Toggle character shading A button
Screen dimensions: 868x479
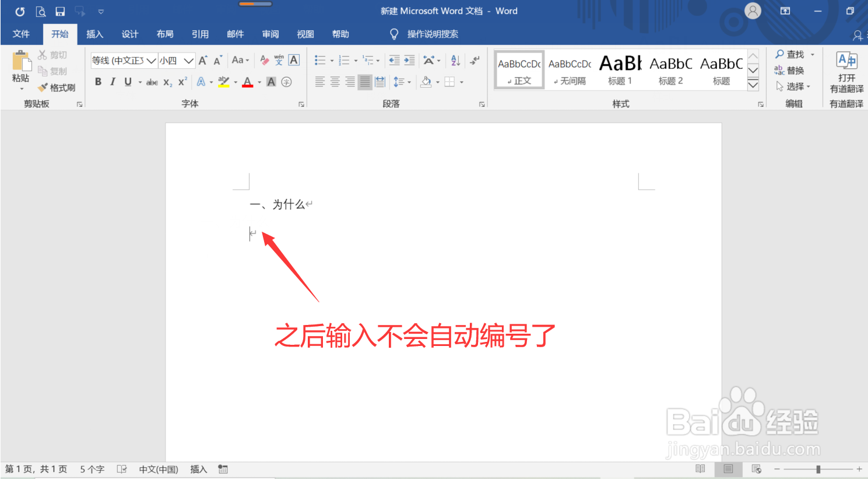(271, 82)
